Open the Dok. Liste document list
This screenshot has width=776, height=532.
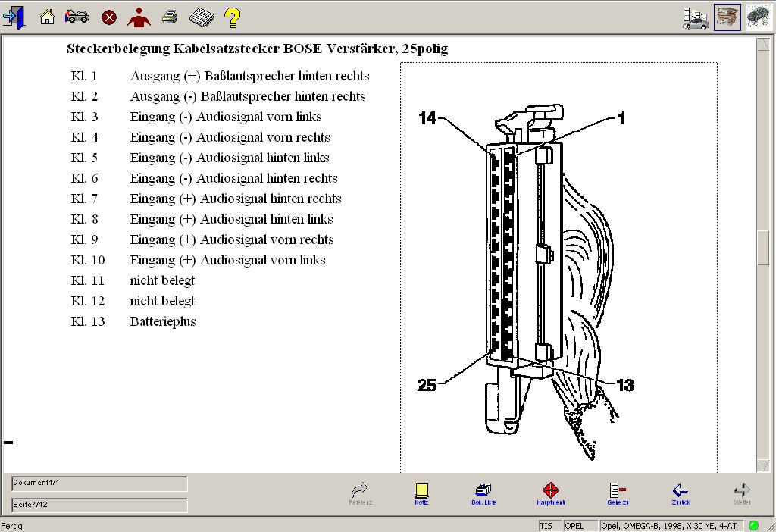click(x=483, y=493)
